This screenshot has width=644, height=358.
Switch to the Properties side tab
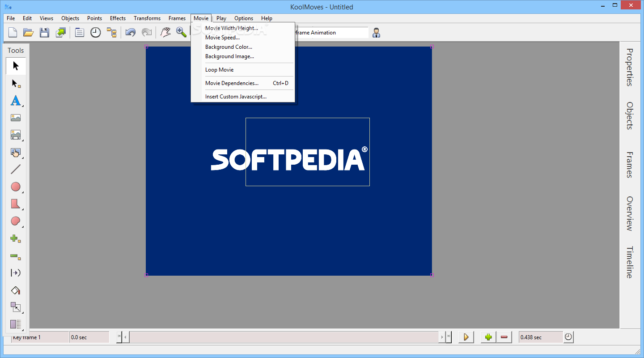[630, 67]
